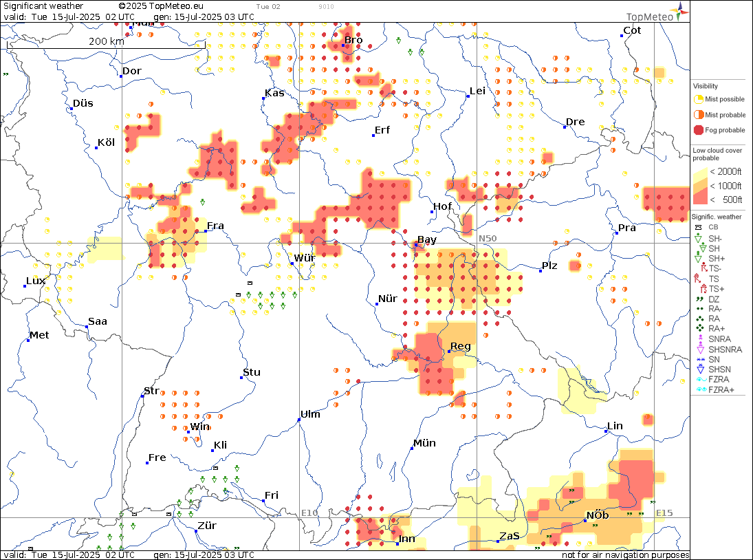Click the Nür city label
Viewport: 753px width, 560px height.
388,299
